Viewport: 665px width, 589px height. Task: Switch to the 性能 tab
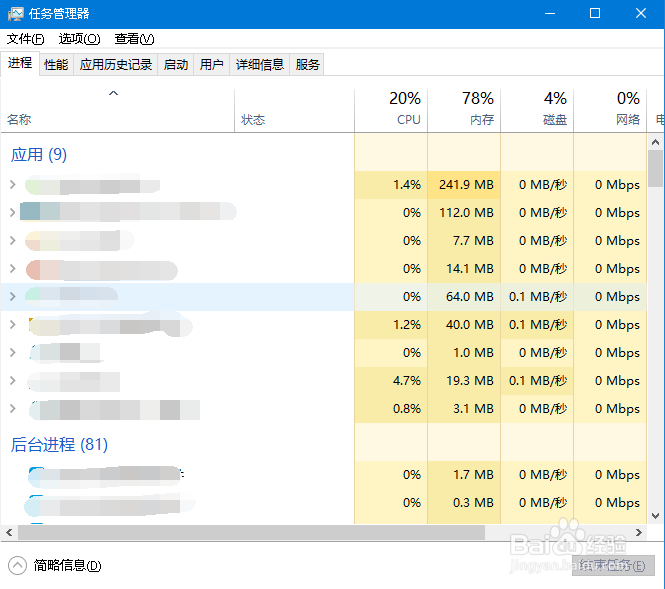pyautogui.click(x=56, y=65)
